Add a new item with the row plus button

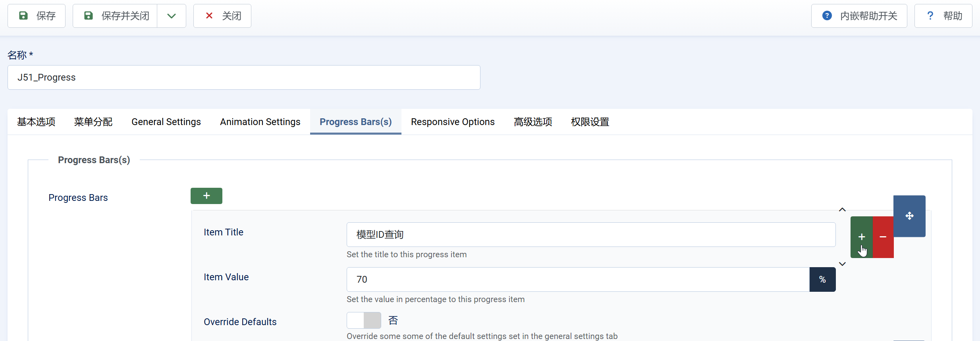[861, 237]
